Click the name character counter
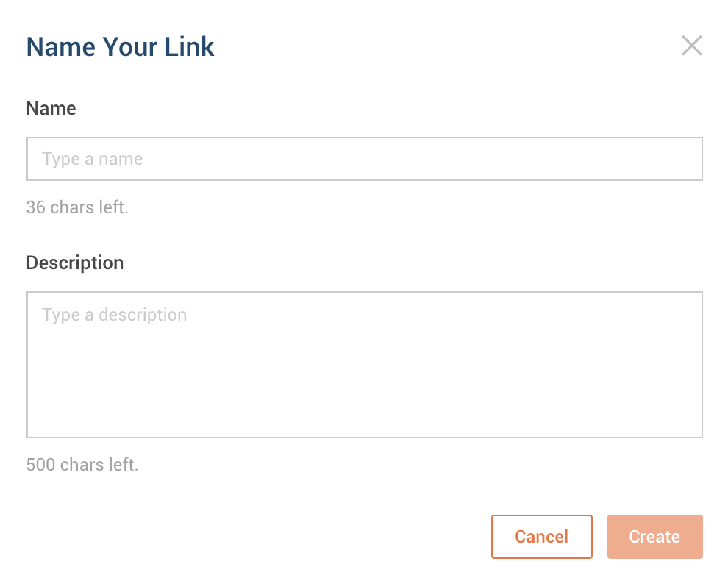Screen dimensions: 728x578 click(77, 207)
